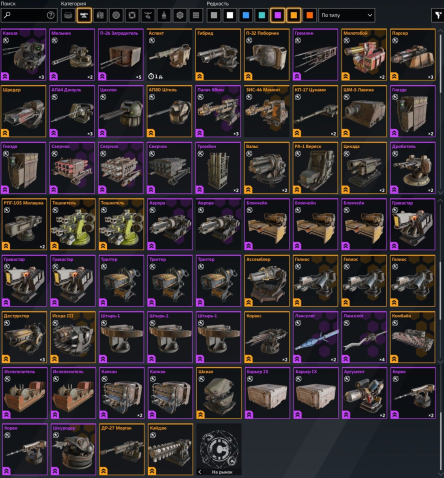Select the hexagon module category icon
This screenshot has height=478, width=444.
click(x=180, y=15)
